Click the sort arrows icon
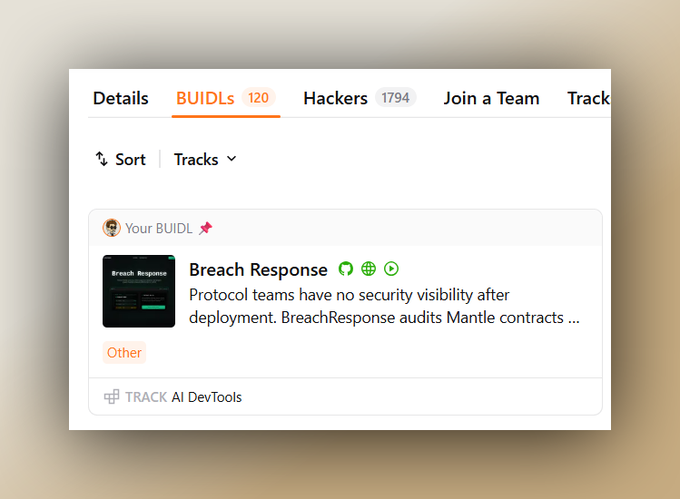 101,159
